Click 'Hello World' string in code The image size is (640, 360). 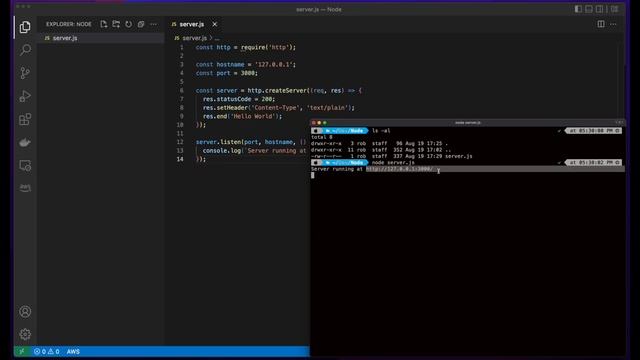(254, 116)
